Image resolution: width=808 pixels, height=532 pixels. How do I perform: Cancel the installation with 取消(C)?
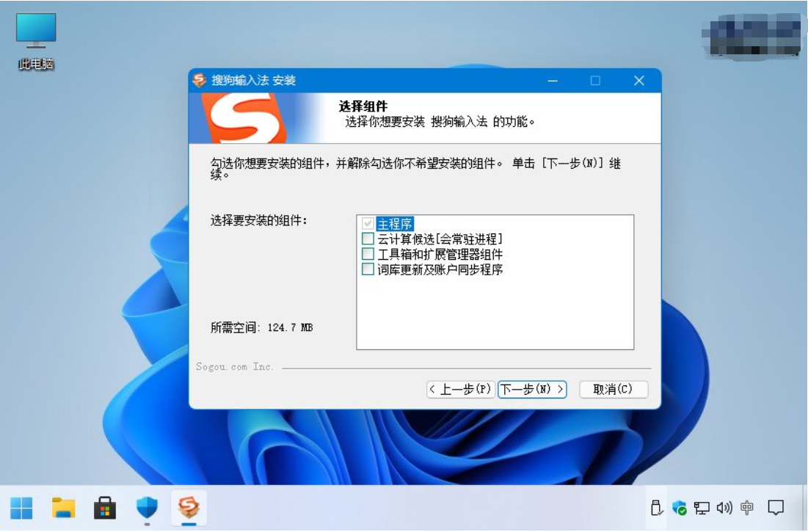point(613,389)
